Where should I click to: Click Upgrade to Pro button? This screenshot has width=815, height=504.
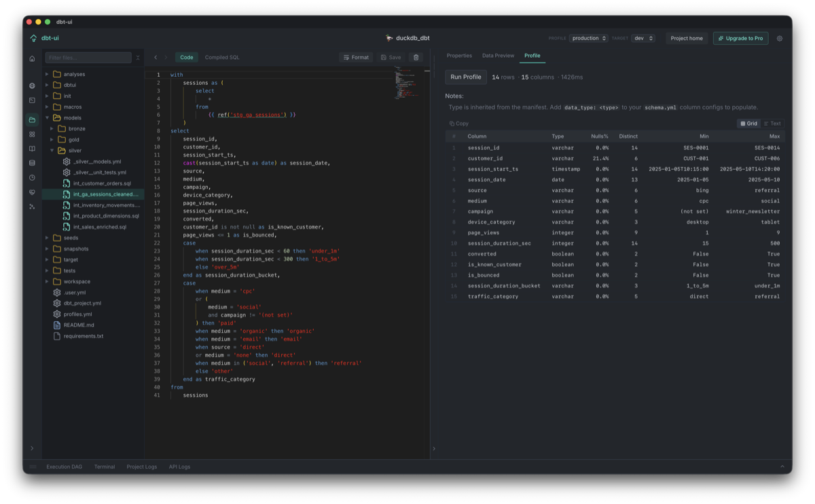click(740, 39)
